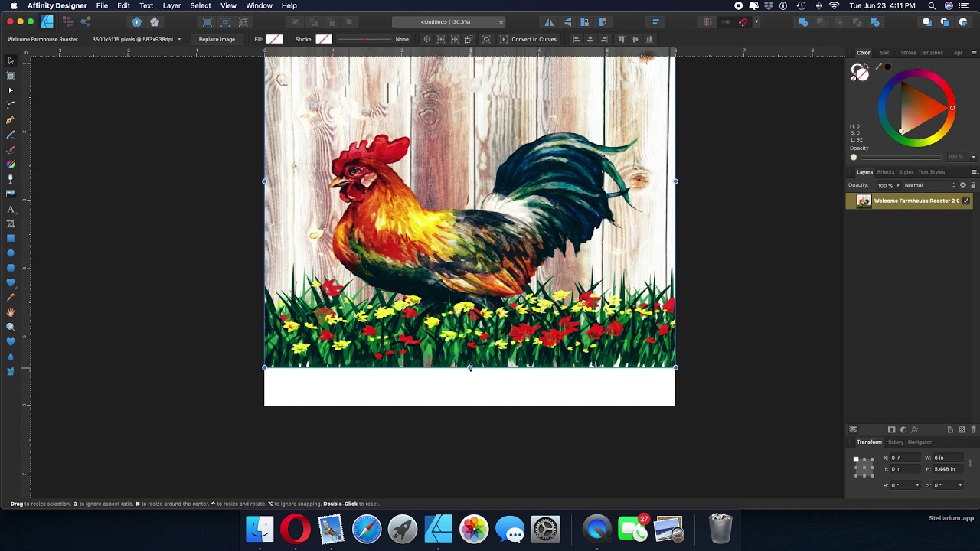Image resolution: width=980 pixels, height=551 pixels.
Task: Click the Convert to Curves button
Action: coord(528,39)
